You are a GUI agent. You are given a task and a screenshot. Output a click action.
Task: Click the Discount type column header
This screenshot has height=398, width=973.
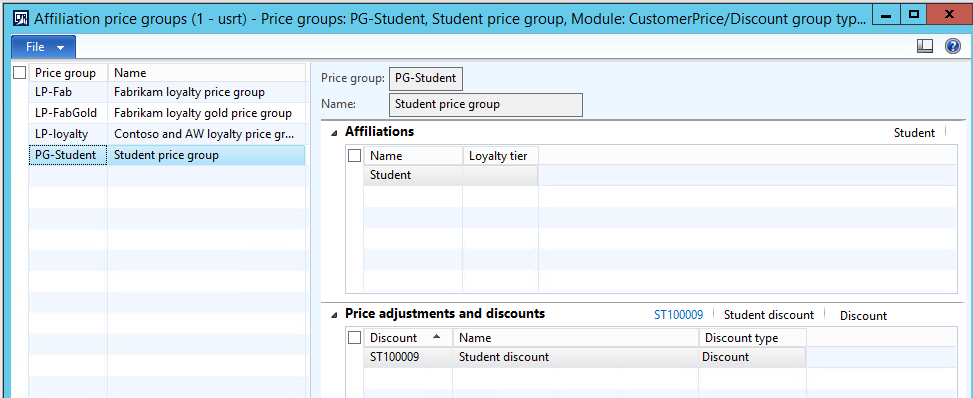pyautogui.click(x=752, y=338)
